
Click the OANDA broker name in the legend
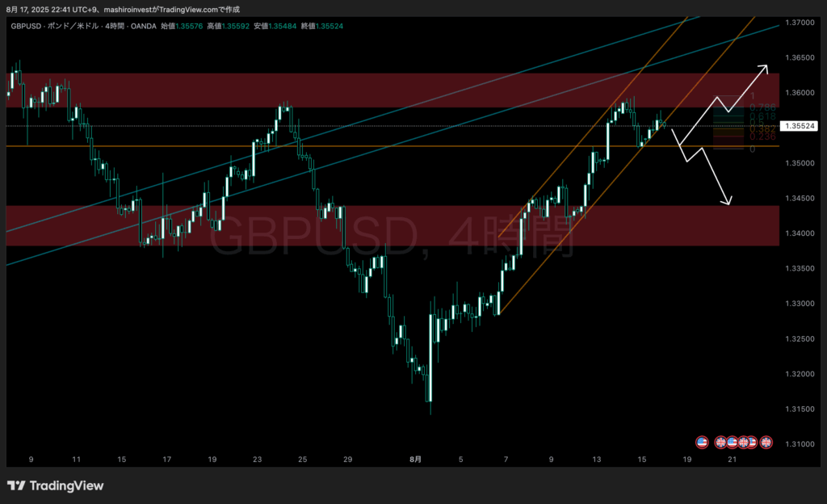point(144,26)
